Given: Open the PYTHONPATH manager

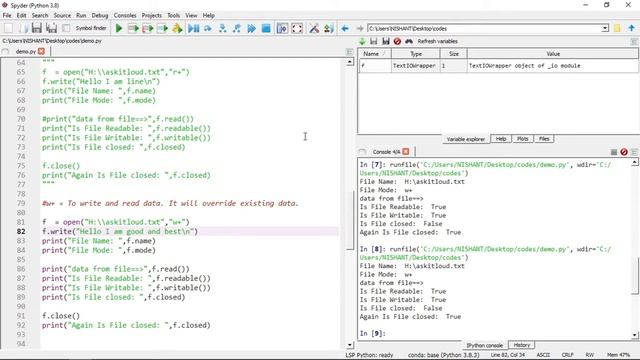Looking at the screenshot, I should 329,28.
